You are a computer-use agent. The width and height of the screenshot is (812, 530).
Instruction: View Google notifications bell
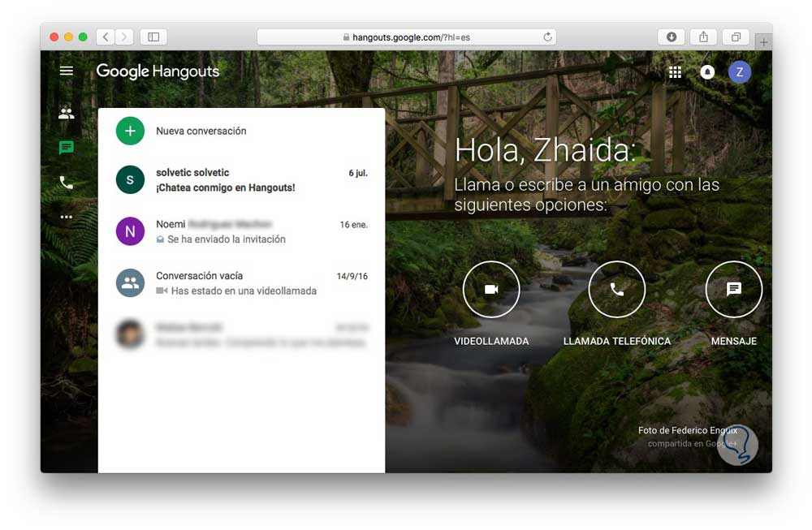pyautogui.click(x=707, y=72)
